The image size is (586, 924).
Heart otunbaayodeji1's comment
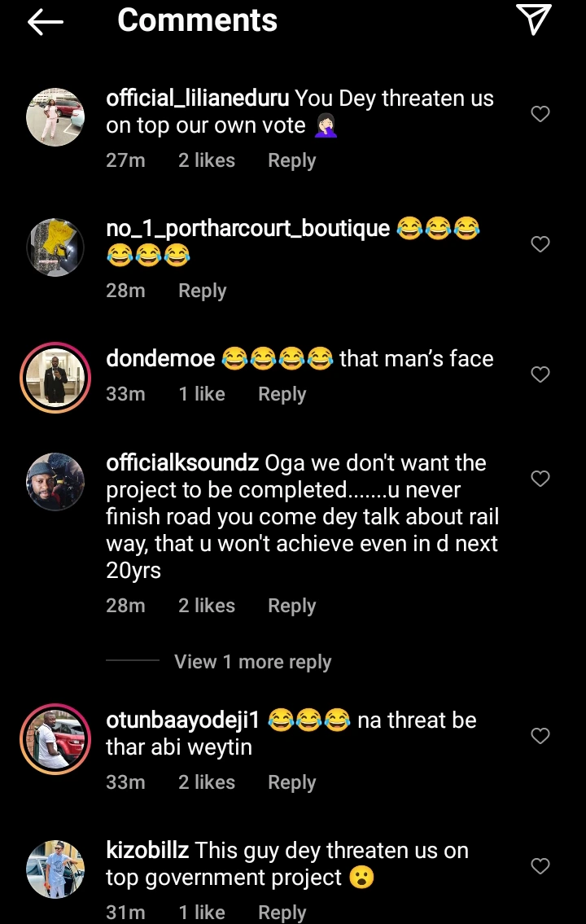click(x=540, y=736)
